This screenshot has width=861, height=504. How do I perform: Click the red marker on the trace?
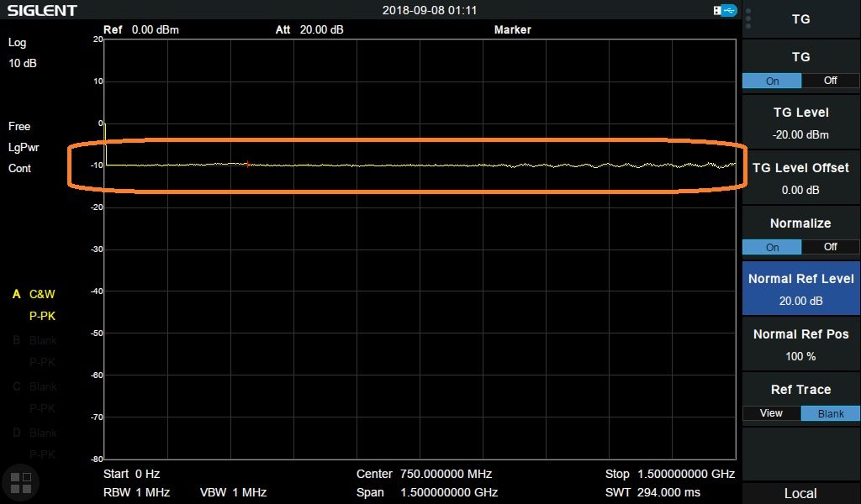pyautogui.click(x=247, y=164)
